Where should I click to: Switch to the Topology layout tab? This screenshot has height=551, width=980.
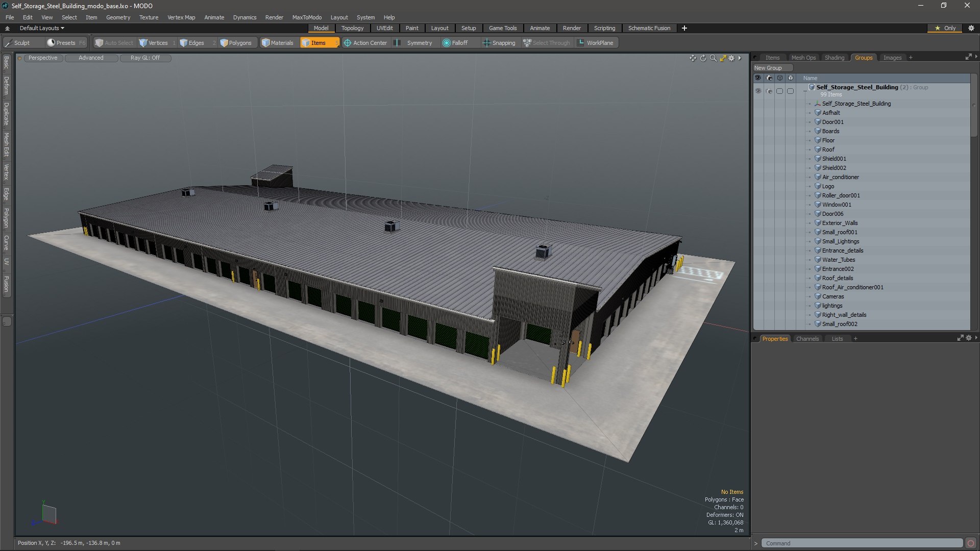click(352, 28)
